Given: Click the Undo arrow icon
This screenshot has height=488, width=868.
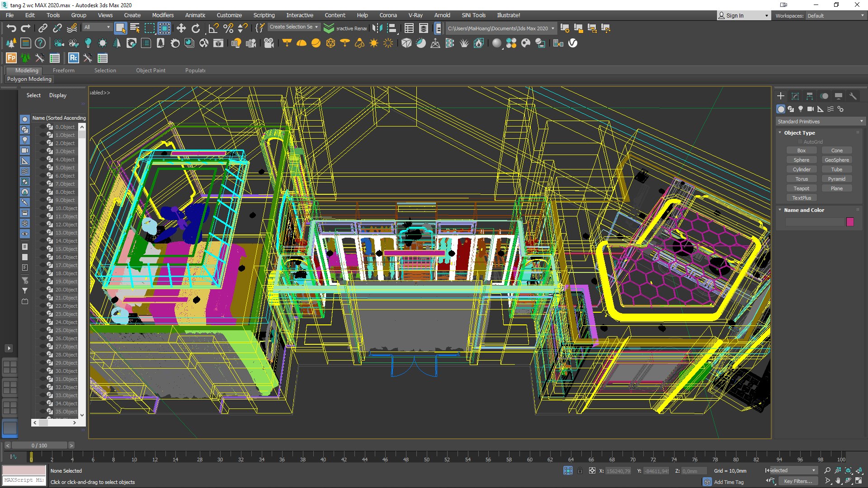Looking at the screenshot, I should [x=11, y=28].
